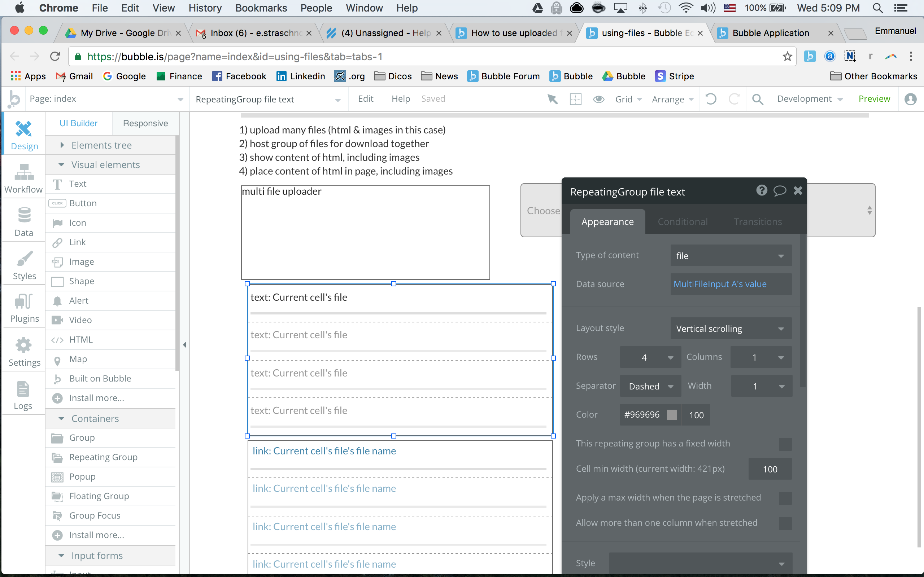
Task: Open the Layout style dropdown
Action: [731, 329]
